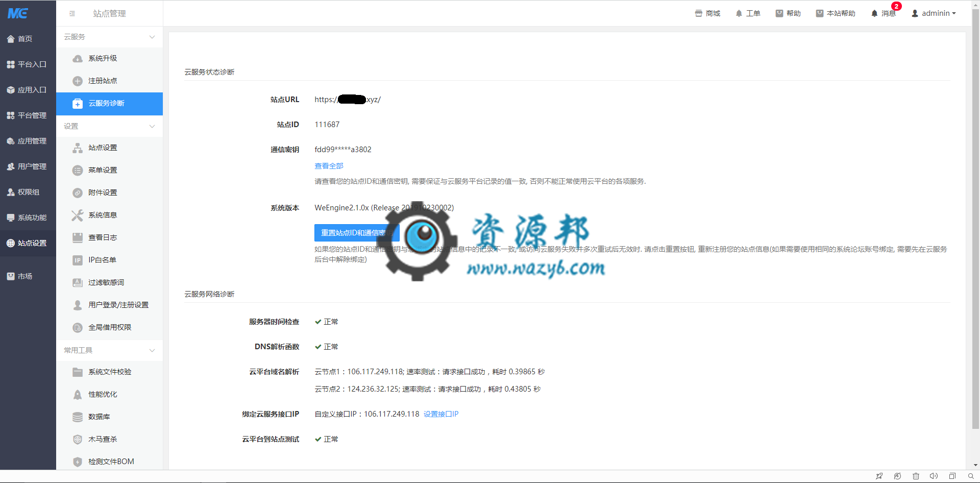The width and height of the screenshot is (980, 483).
Task: Click 重置站点ID和通信密钥 button
Action: click(357, 233)
